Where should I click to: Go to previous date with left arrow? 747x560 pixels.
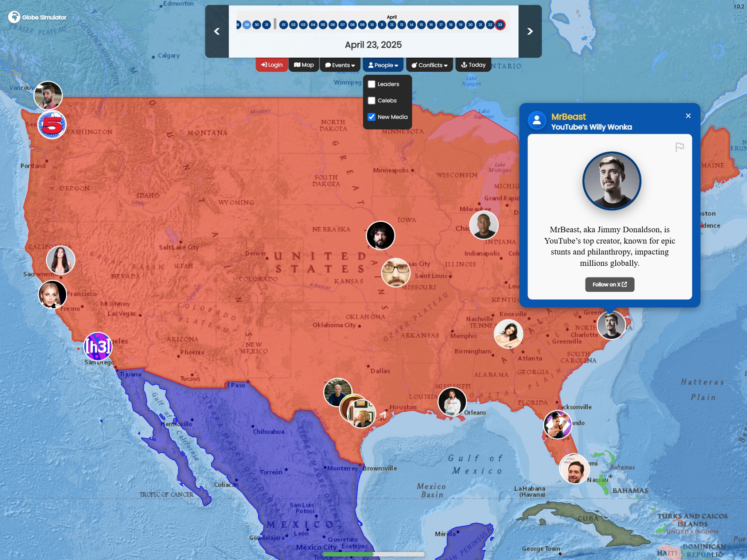tap(217, 31)
